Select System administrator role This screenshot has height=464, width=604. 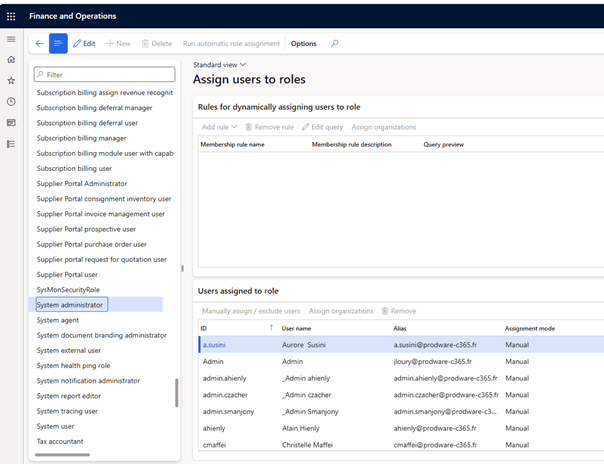[72, 305]
